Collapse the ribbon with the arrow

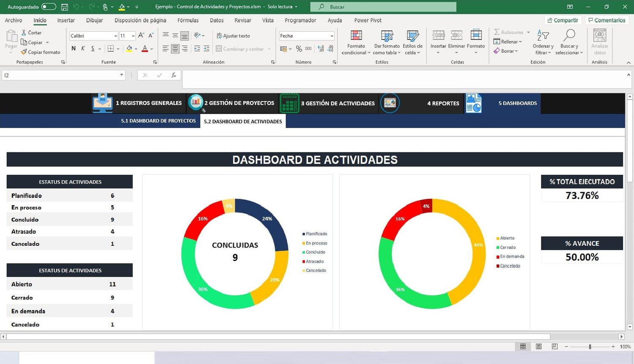pyautogui.click(x=629, y=62)
